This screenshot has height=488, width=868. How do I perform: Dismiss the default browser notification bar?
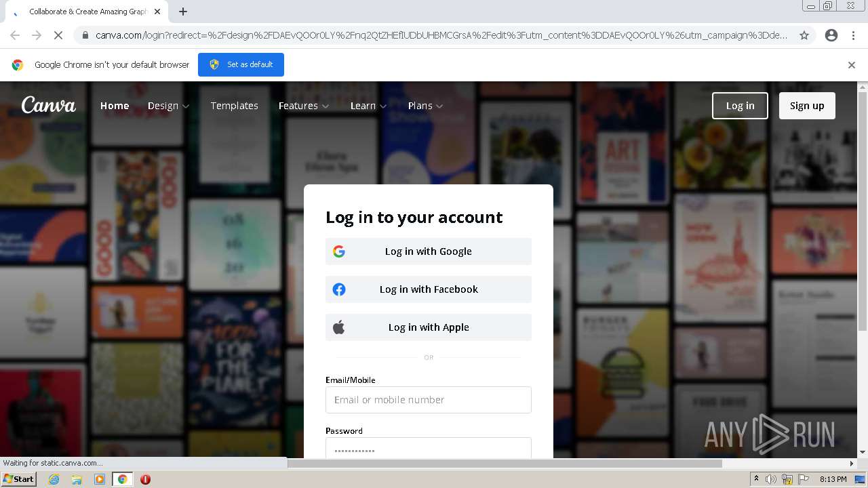852,65
